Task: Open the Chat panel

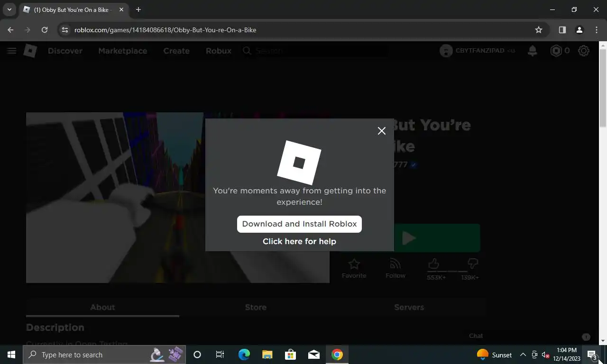Action: pyautogui.click(x=476, y=336)
